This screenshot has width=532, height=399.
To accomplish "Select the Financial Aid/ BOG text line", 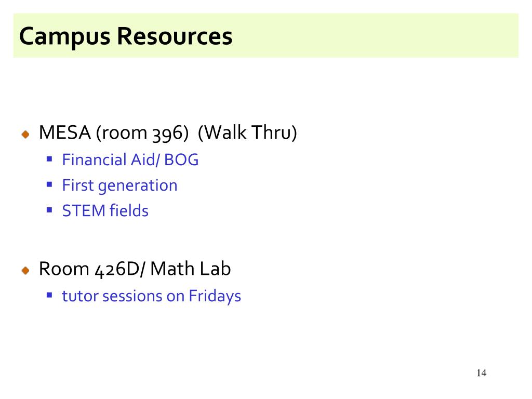I will [x=130, y=160].
